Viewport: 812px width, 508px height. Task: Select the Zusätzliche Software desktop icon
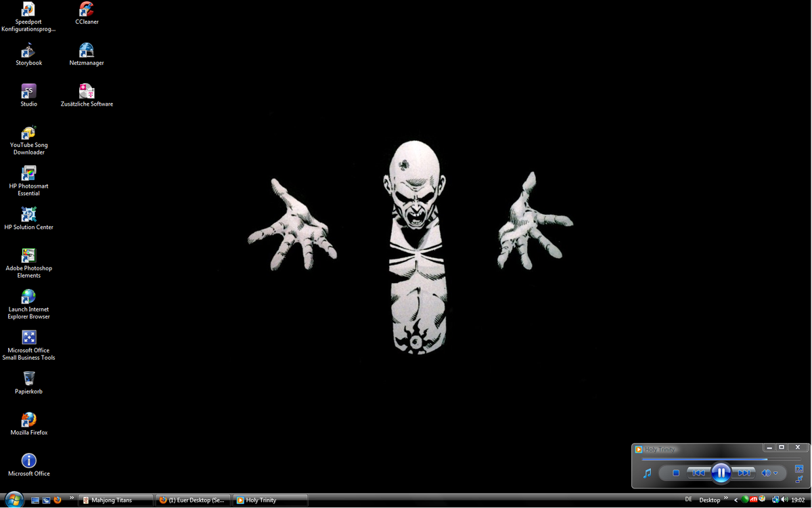point(87,96)
